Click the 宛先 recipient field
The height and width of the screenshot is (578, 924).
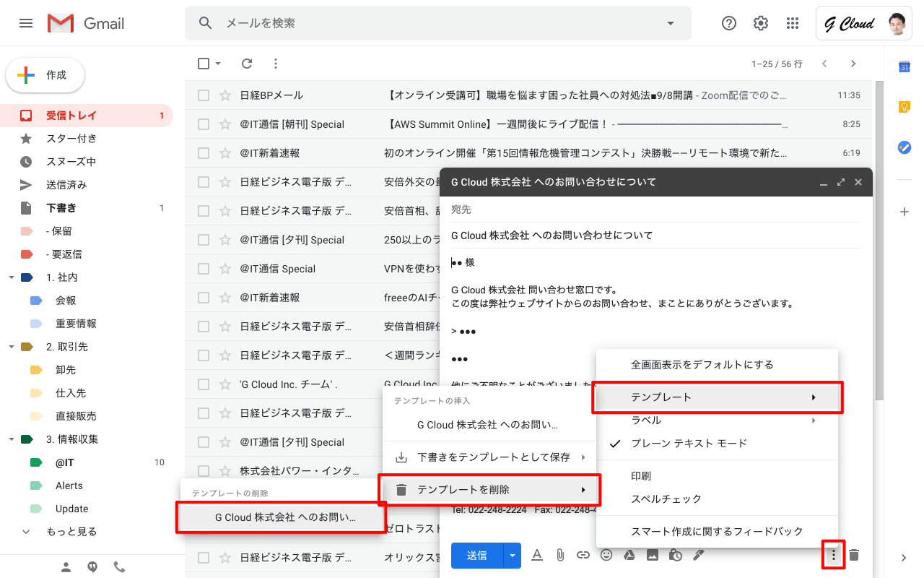[x=655, y=210]
